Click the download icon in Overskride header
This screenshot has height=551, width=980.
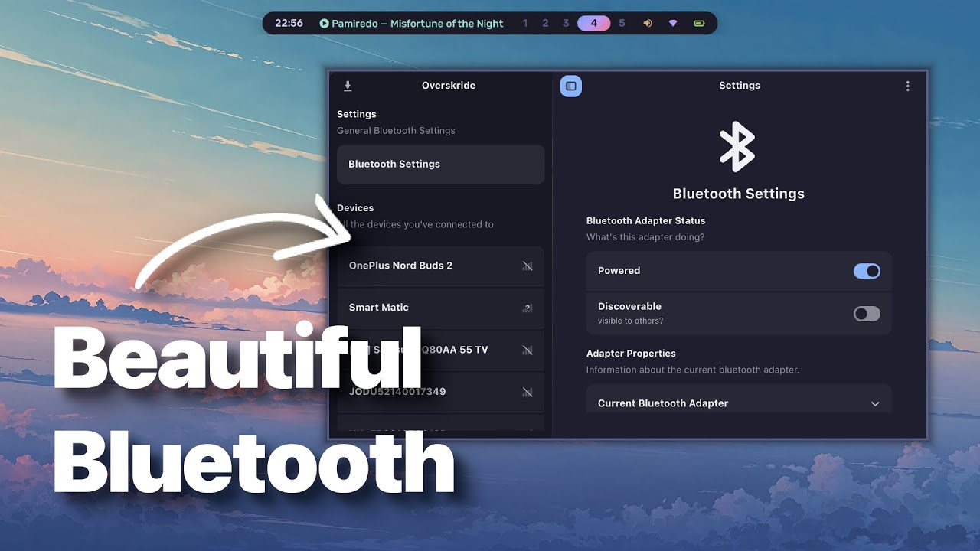click(x=348, y=86)
